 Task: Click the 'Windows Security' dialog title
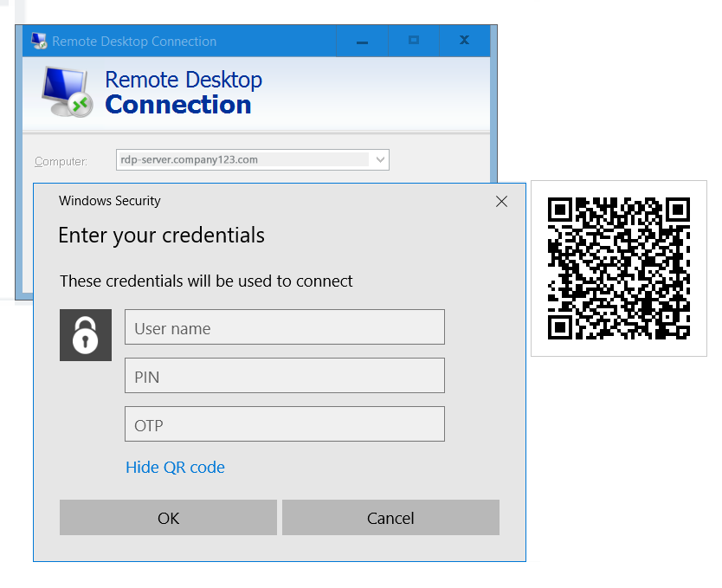tap(110, 201)
